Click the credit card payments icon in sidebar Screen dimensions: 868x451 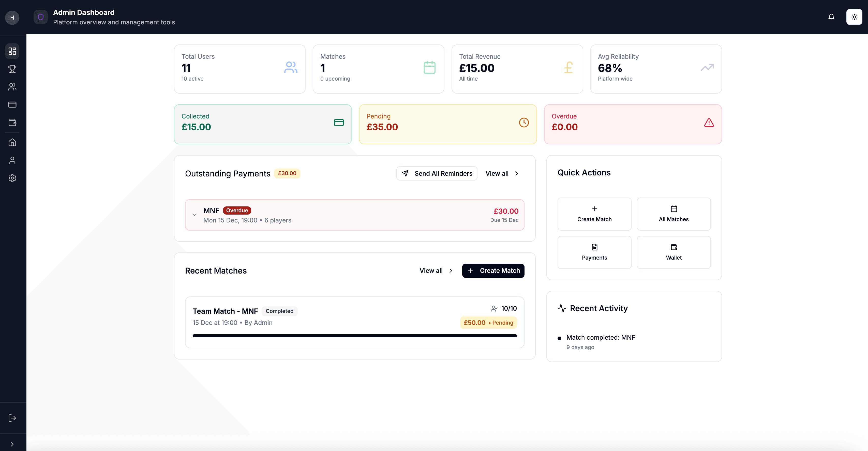pos(12,105)
